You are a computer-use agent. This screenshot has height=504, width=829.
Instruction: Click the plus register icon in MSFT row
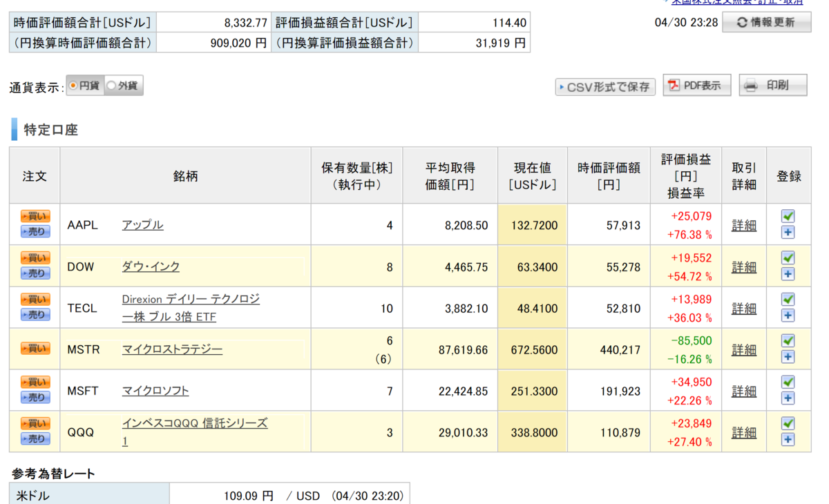coord(788,398)
